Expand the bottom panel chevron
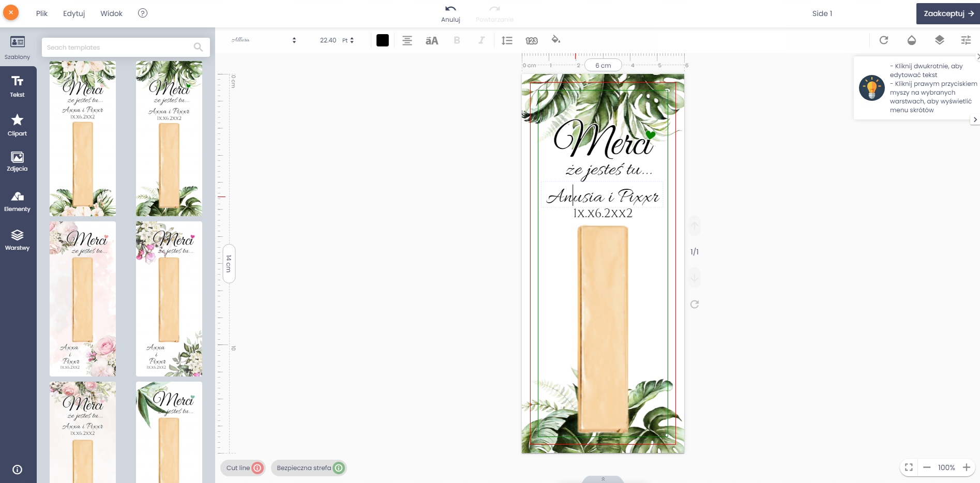Viewport: 980px width, 483px height. [x=603, y=479]
